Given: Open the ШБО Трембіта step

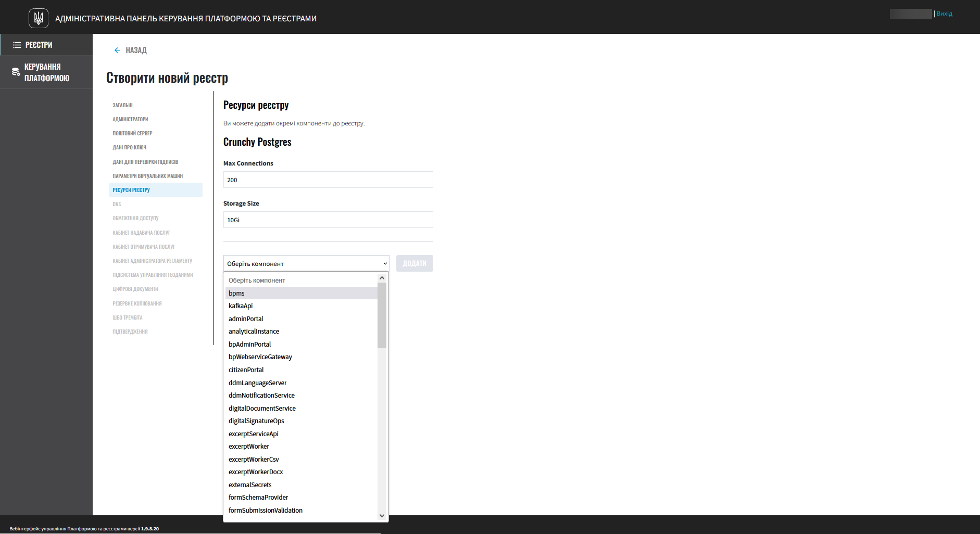Looking at the screenshot, I should (x=127, y=317).
